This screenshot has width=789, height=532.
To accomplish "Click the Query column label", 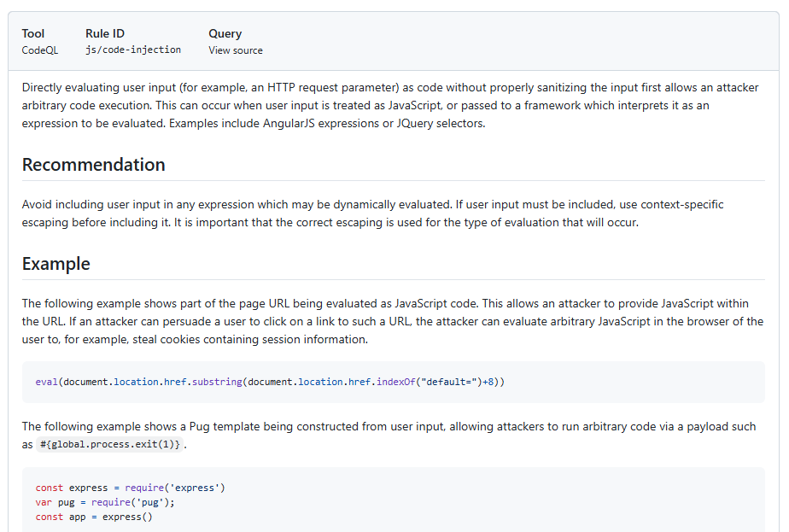I will click(x=225, y=33).
